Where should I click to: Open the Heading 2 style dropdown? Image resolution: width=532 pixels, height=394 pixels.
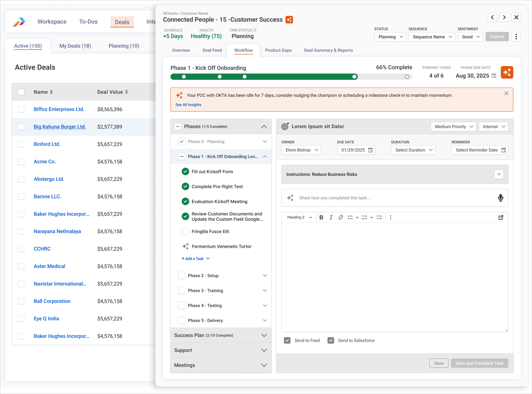pos(300,218)
